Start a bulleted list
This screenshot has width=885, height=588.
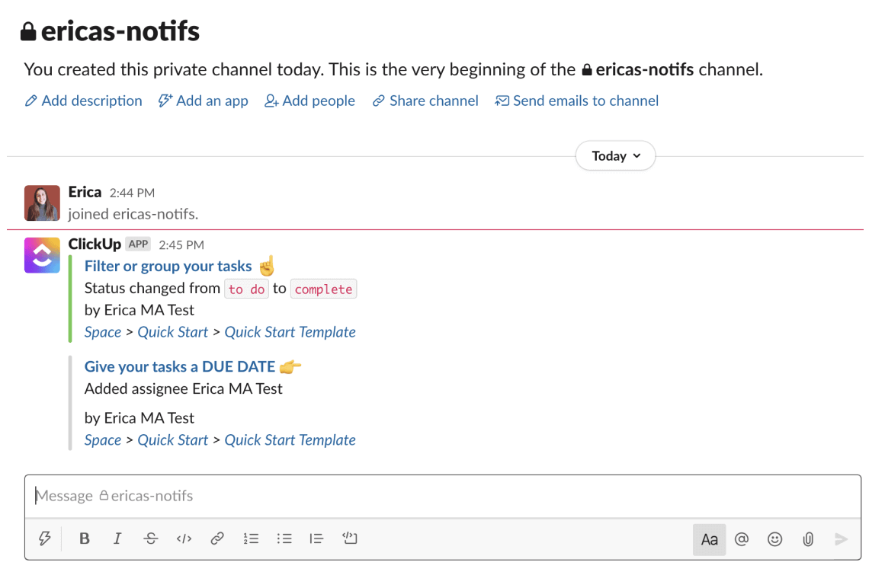point(284,538)
